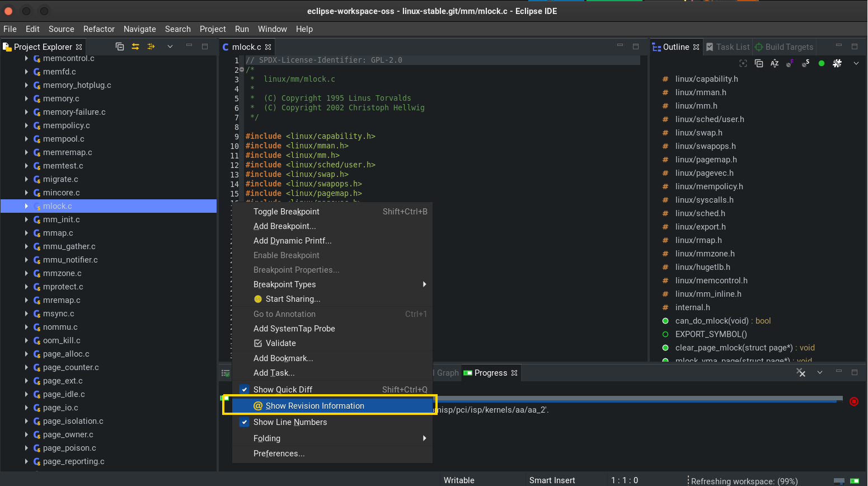The width and height of the screenshot is (868, 486).
Task: Open Project Explorer view menu dropdown
Action: [x=170, y=46]
